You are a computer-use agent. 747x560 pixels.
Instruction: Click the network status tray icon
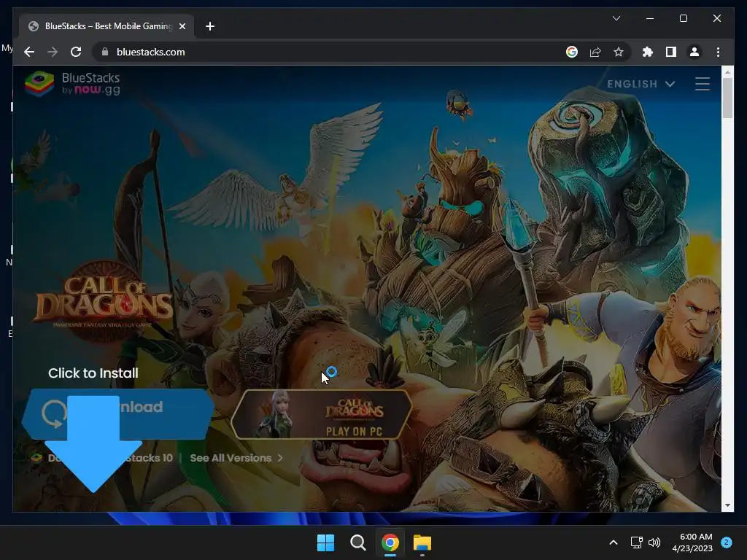click(x=636, y=542)
